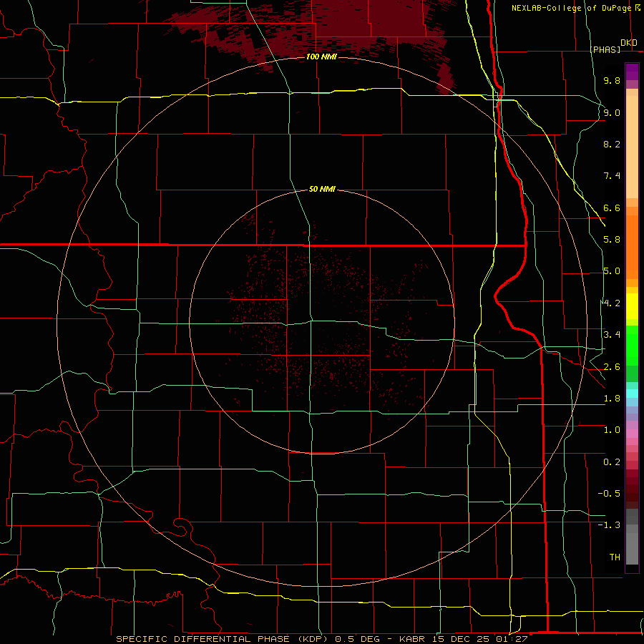The width and height of the screenshot is (644, 644).
Task: Click the -1.3 scale value
Action: (609, 525)
